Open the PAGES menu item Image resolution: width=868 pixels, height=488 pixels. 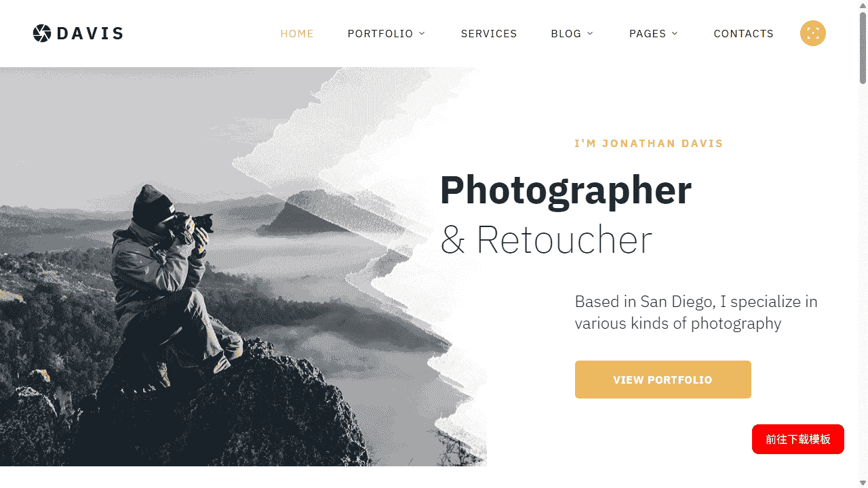[648, 33]
